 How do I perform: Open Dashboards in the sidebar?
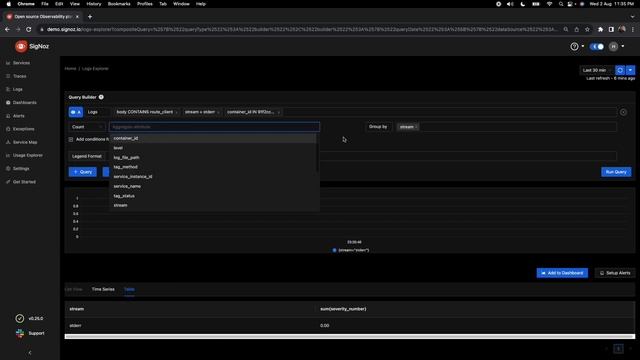pyautogui.click(x=24, y=102)
